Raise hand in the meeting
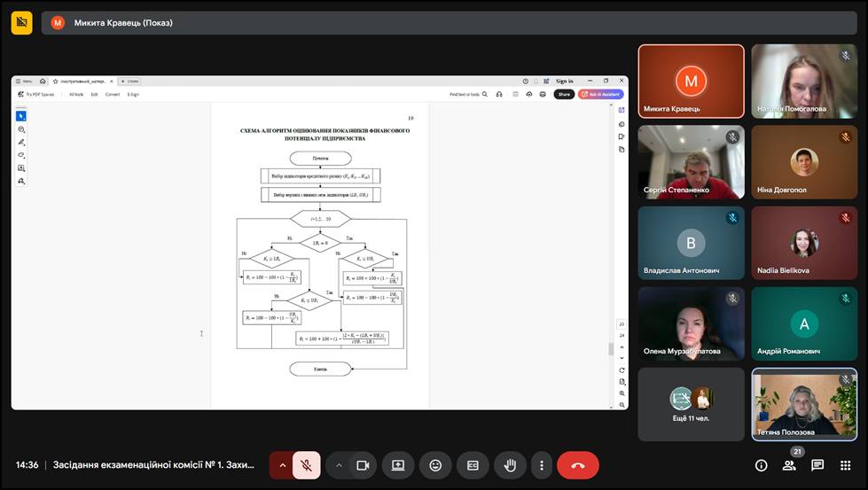The height and width of the screenshot is (490, 868). point(510,465)
